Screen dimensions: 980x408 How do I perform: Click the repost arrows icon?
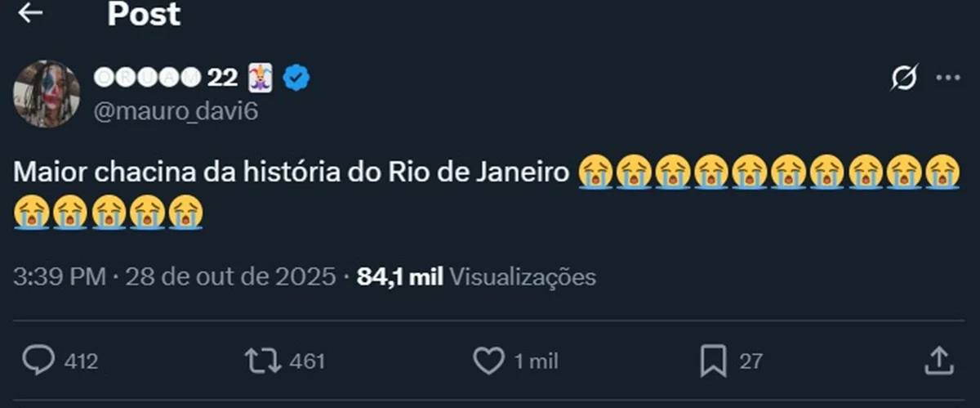[x=262, y=361]
